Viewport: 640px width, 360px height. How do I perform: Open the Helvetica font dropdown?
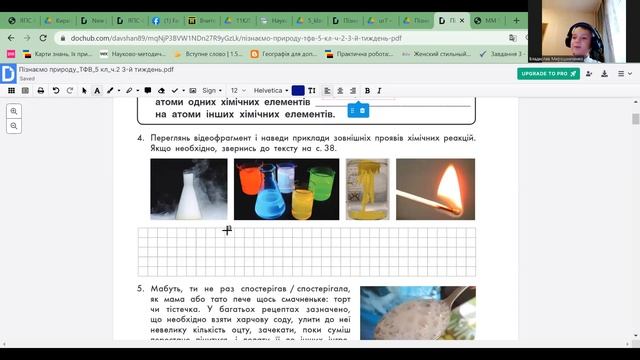[x=271, y=91]
